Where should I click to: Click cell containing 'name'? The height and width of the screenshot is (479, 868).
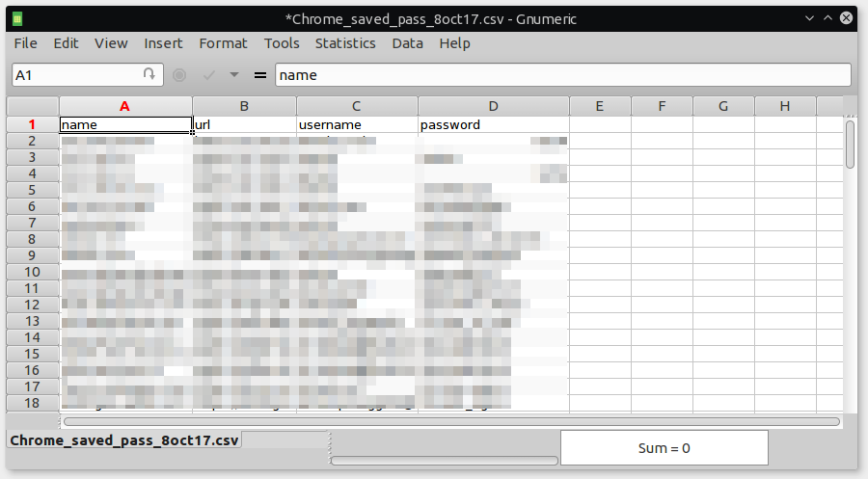tap(125, 124)
